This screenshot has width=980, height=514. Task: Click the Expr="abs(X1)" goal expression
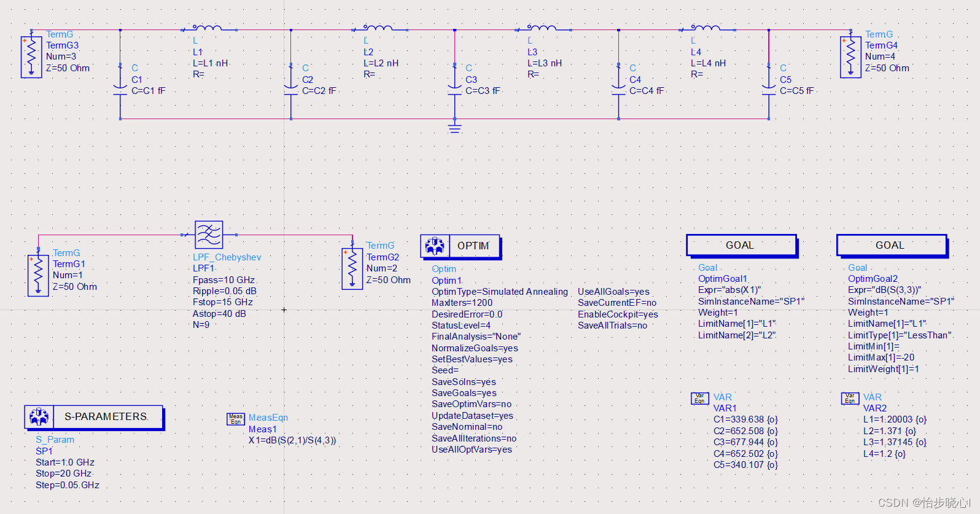click(x=729, y=290)
